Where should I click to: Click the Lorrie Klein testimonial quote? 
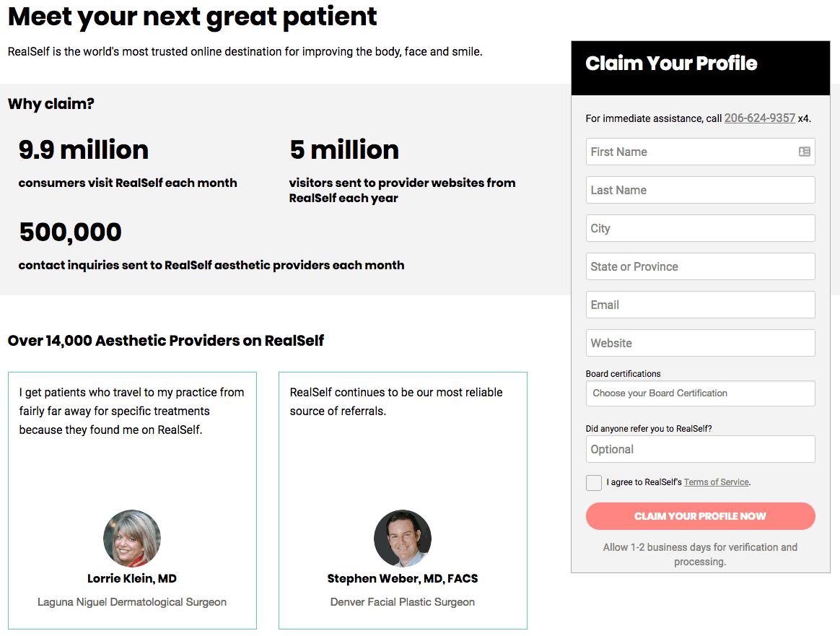coord(132,411)
